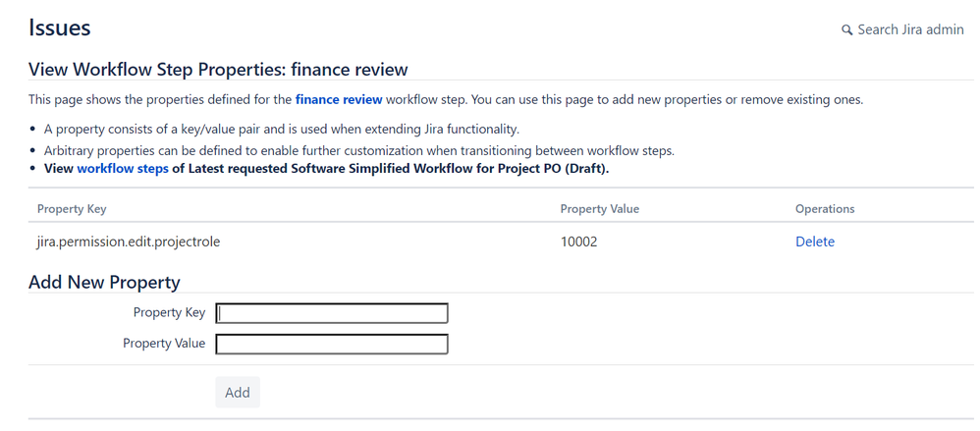Follow the workflow steps link
This screenshot has width=980, height=431.
[x=122, y=168]
